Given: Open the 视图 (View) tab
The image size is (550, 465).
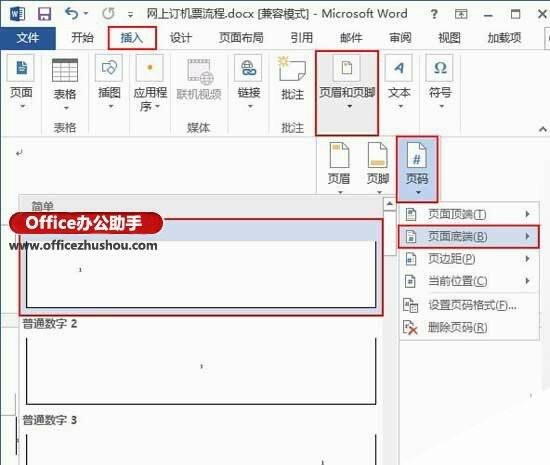Looking at the screenshot, I should click(449, 38).
